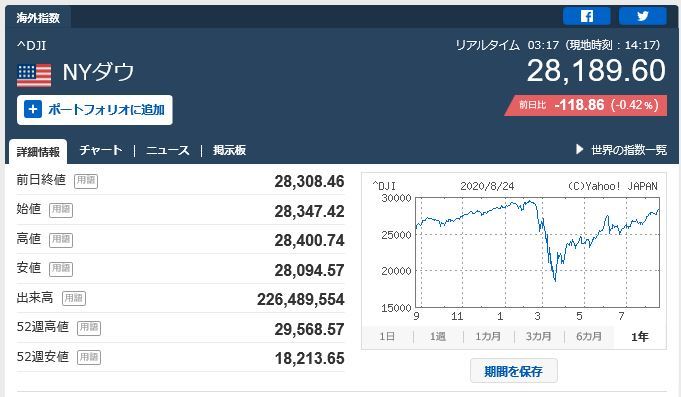
Task: Open the 用語 glossary icon next to 出来高
Action: 74,298
